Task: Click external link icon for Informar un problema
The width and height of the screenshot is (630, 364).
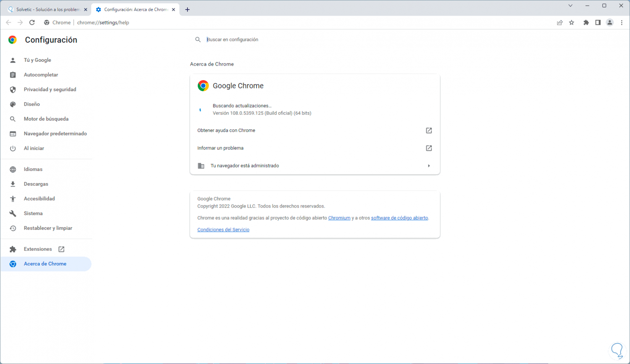Action: [x=429, y=148]
